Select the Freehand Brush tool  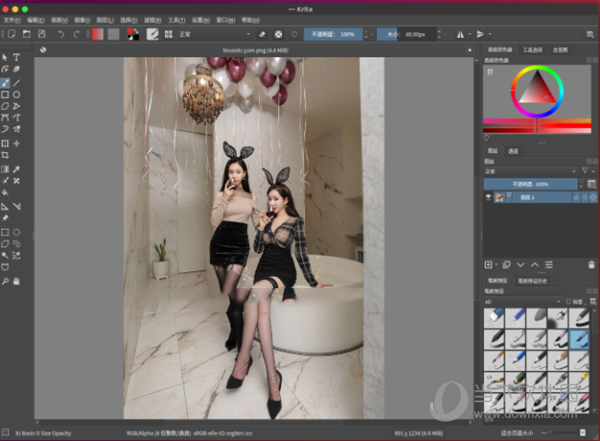pyautogui.click(x=5, y=83)
